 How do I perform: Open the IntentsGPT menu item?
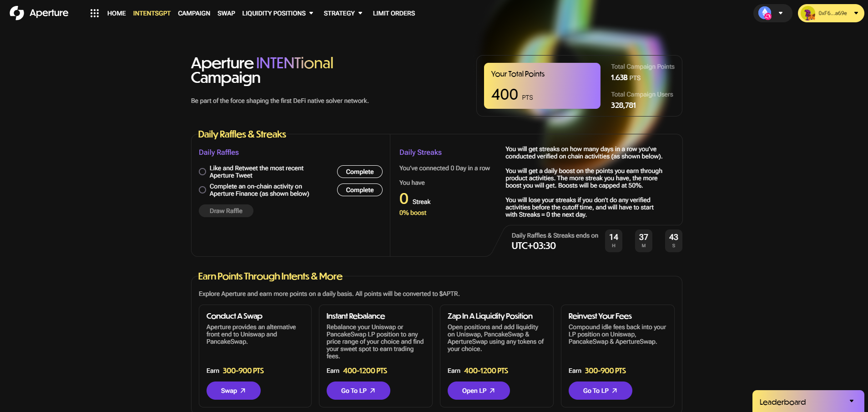click(x=152, y=13)
